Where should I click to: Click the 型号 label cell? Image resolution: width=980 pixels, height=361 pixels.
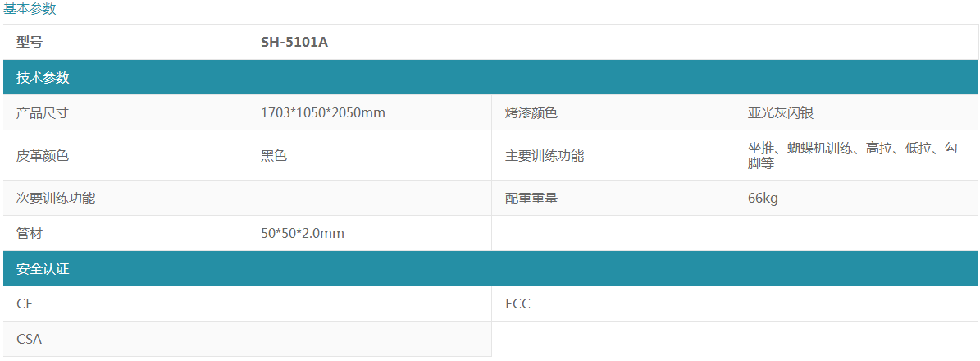30,42
